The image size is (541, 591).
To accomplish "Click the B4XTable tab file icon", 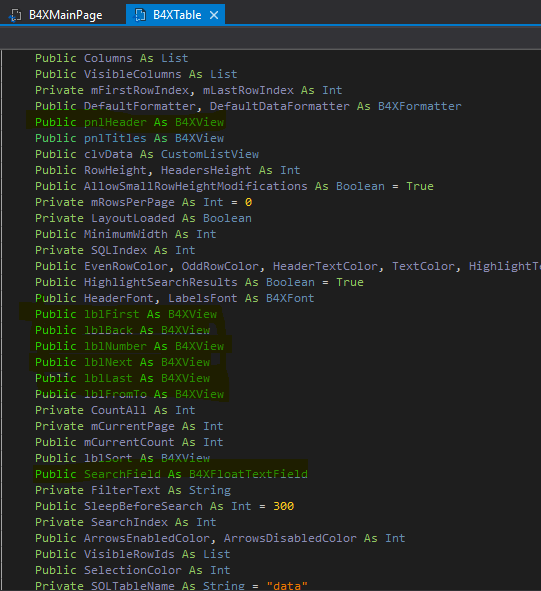I will pos(140,15).
